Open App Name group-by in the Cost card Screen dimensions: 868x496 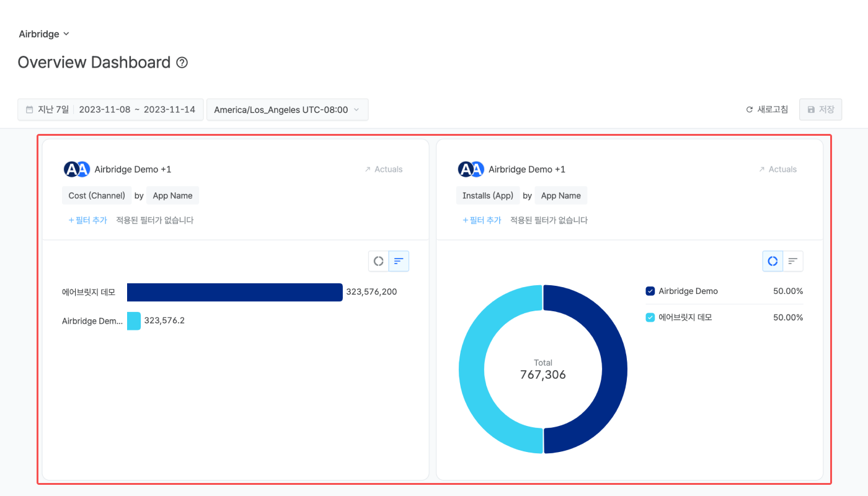(172, 195)
